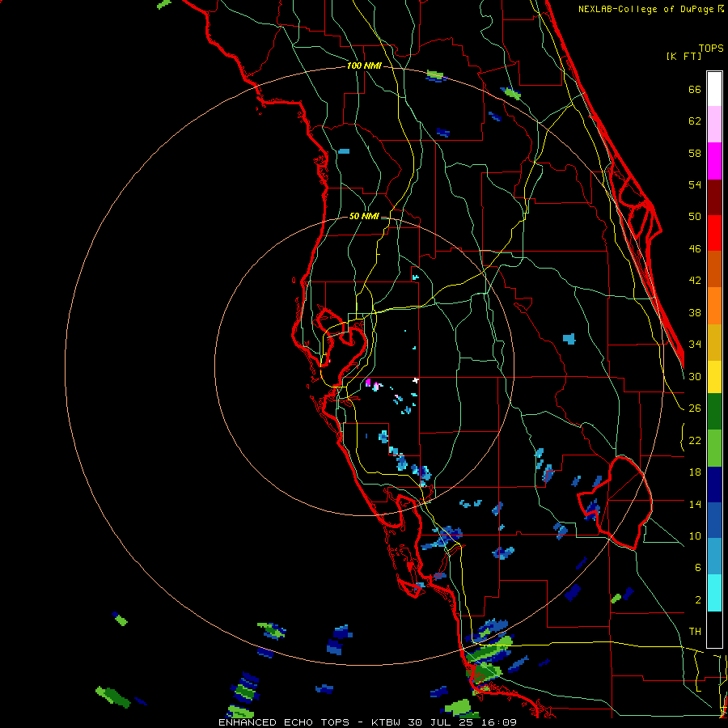
Task: Click the 50 value on the tops scale
Action: point(695,216)
